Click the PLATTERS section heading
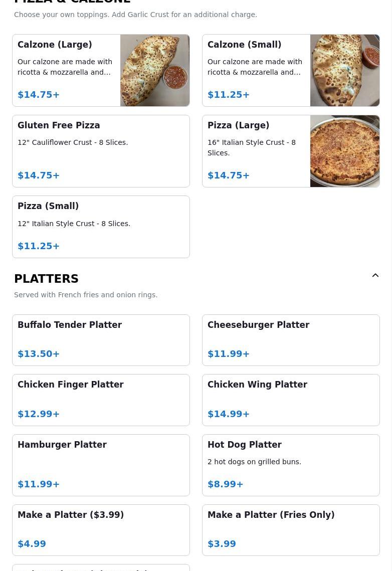Viewport: 392px width, 571px height. [46, 279]
